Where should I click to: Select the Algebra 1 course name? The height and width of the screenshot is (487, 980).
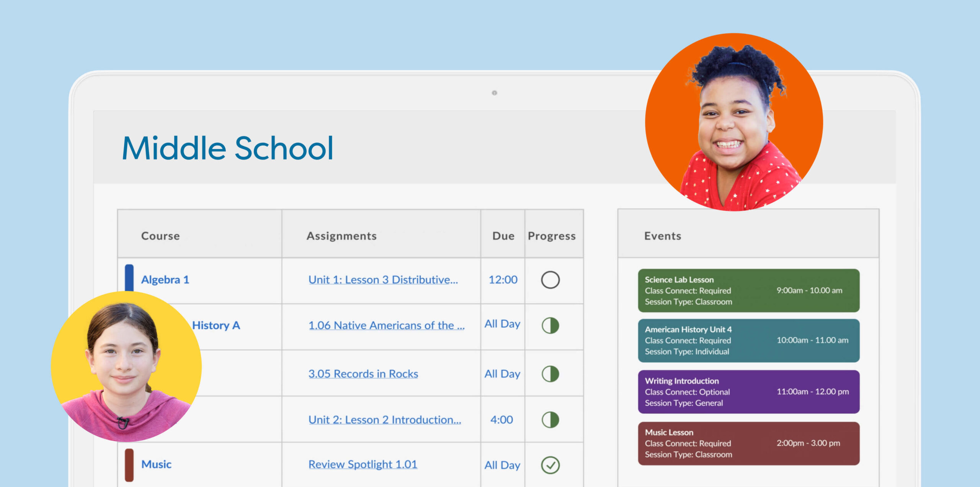(165, 280)
